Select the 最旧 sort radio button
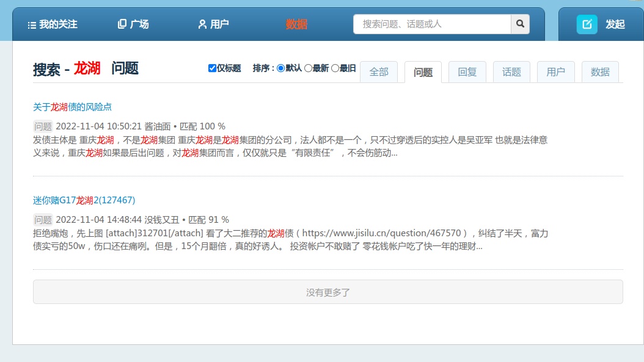 click(335, 68)
